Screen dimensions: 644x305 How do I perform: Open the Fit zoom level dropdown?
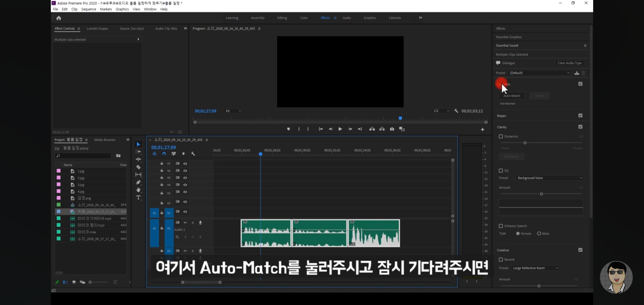click(233, 111)
